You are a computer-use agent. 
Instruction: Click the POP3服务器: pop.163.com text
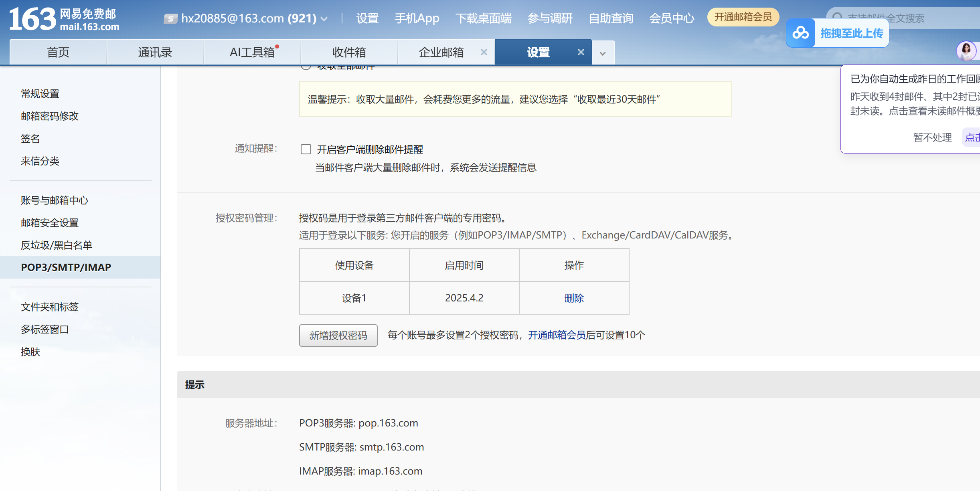(x=358, y=423)
